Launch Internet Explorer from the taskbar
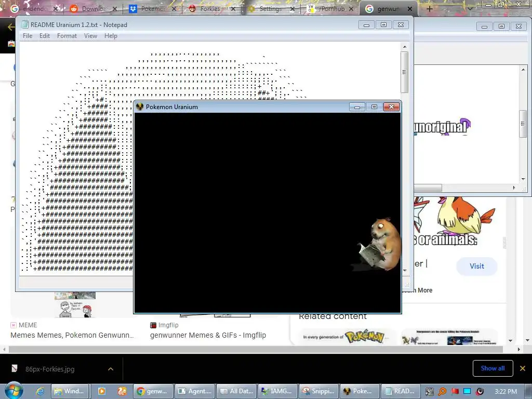532x399 pixels. point(40,391)
